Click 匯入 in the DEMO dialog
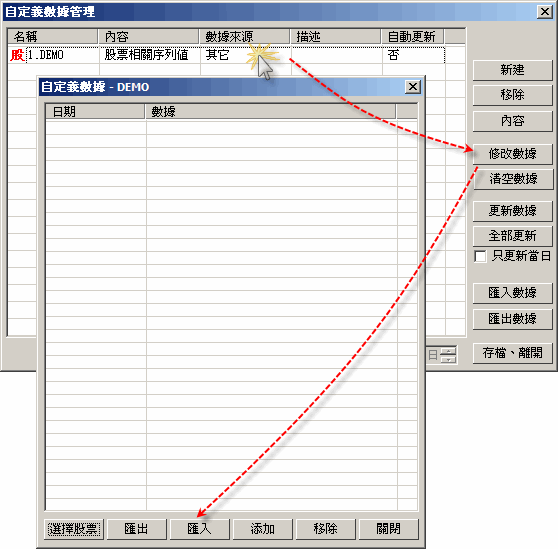Image resolution: width=558 pixels, height=549 pixels. point(200,529)
